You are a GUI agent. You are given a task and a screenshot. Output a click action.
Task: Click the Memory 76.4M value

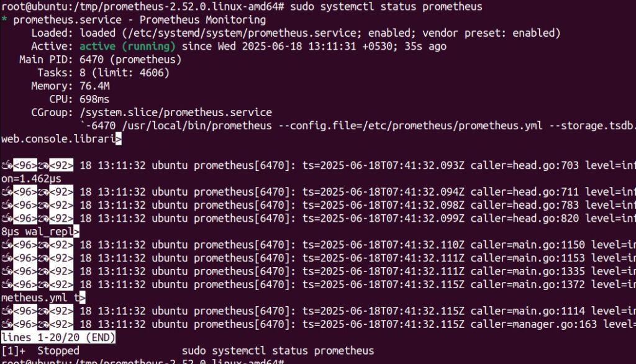point(94,86)
